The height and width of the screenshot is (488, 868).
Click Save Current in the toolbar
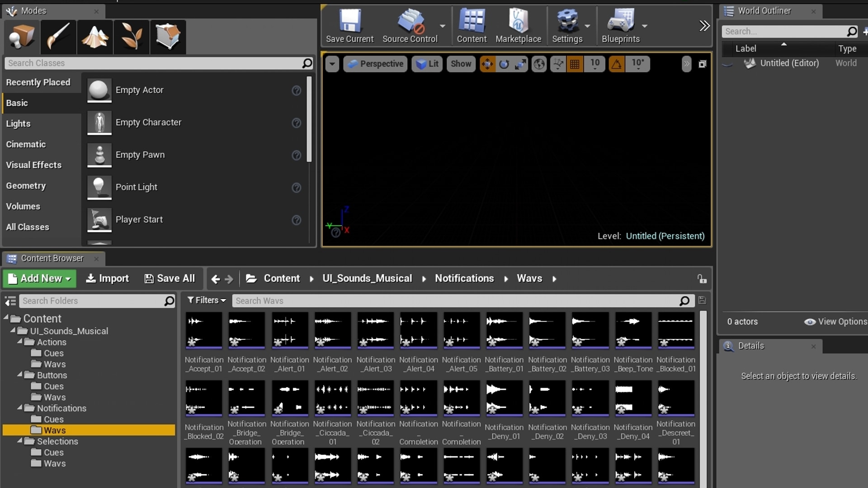point(349,26)
